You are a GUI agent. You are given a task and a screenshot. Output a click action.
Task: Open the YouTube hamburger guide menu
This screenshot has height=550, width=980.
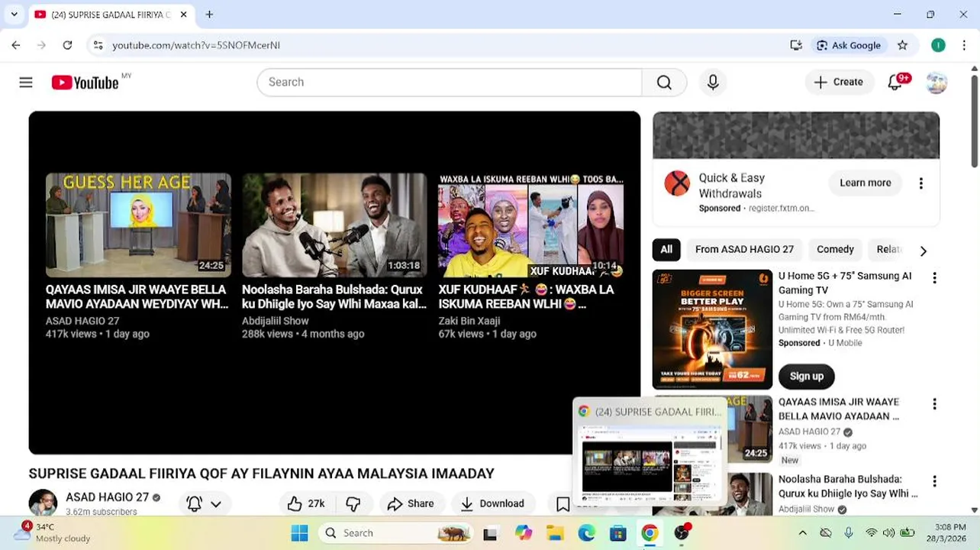pyautogui.click(x=26, y=82)
